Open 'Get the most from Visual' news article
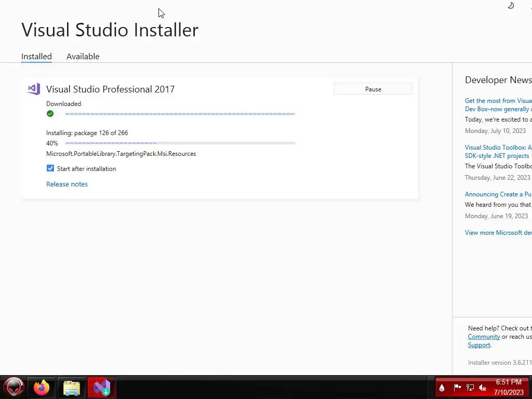The image size is (532, 399). click(x=498, y=105)
